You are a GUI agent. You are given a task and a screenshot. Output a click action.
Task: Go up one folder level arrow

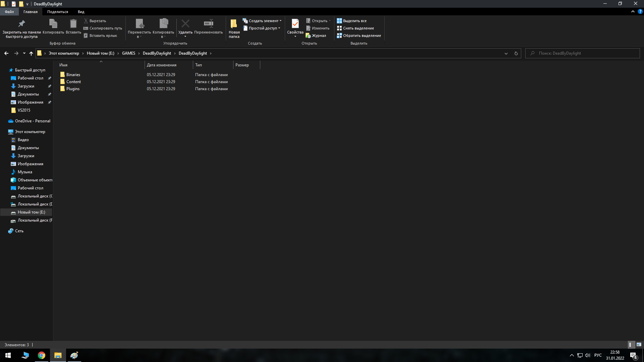[x=31, y=53]
